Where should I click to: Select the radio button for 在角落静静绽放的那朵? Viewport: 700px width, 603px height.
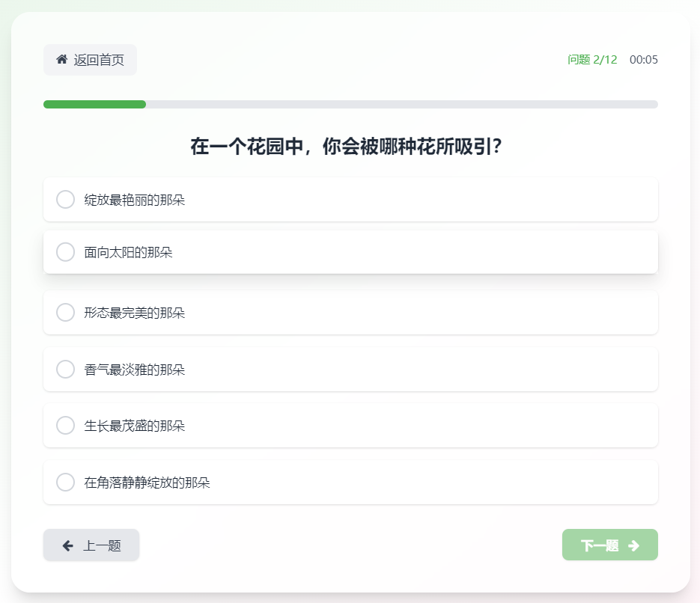[65, 482]
